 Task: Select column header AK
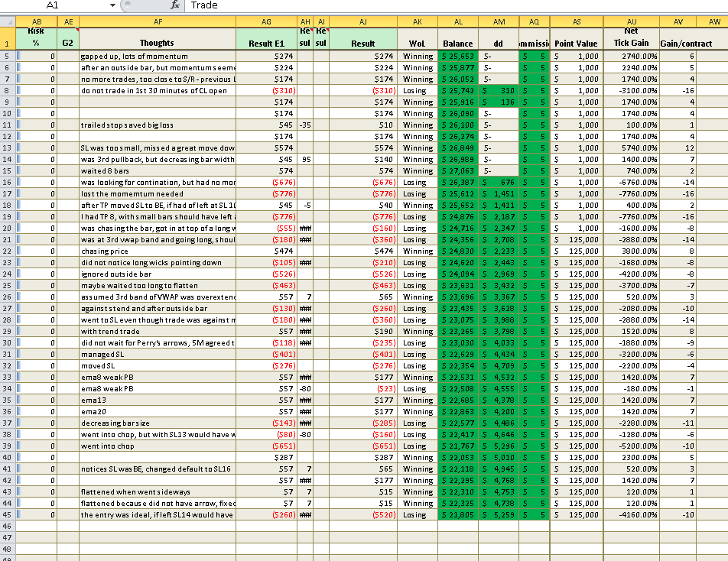(x=417, y=22)
